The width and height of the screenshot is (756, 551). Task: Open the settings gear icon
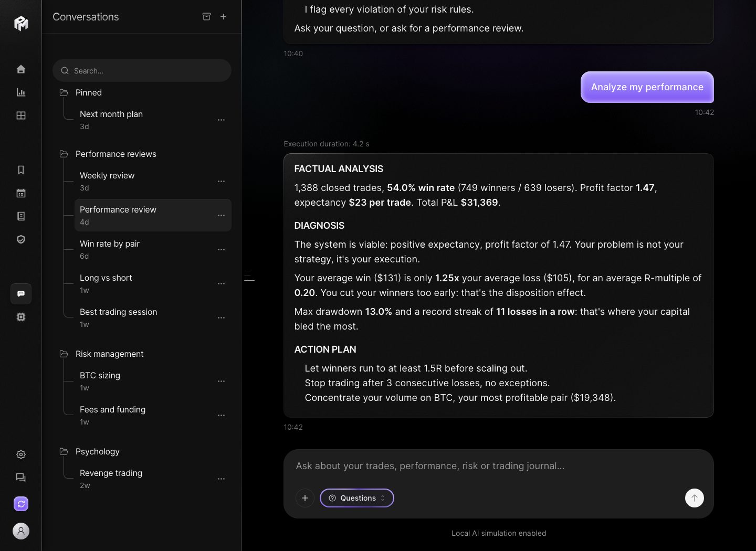[x=21, y=454]
